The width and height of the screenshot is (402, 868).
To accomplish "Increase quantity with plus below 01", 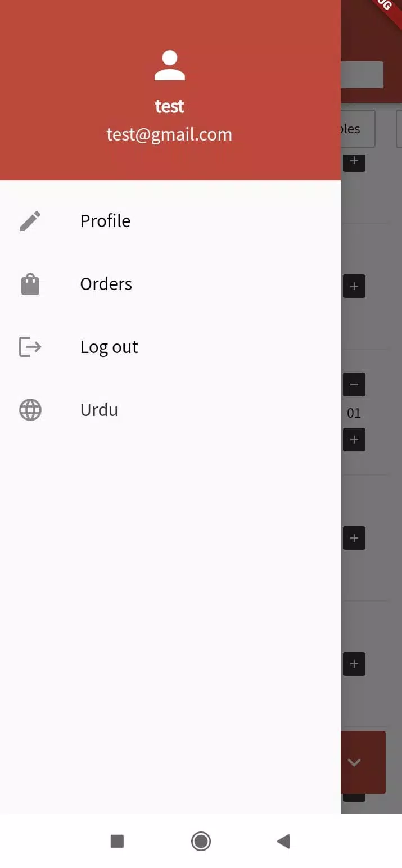I will [x=354, y=440].
